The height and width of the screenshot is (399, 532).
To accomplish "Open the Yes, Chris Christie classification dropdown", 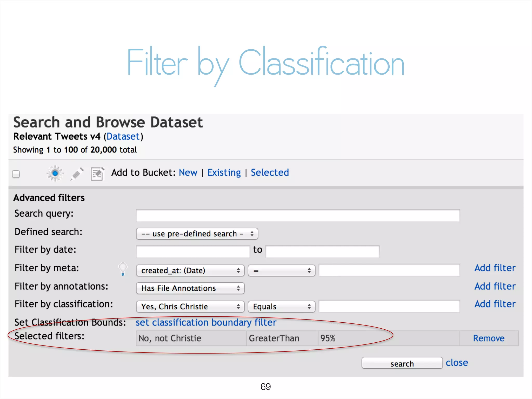I will (190, 307).
